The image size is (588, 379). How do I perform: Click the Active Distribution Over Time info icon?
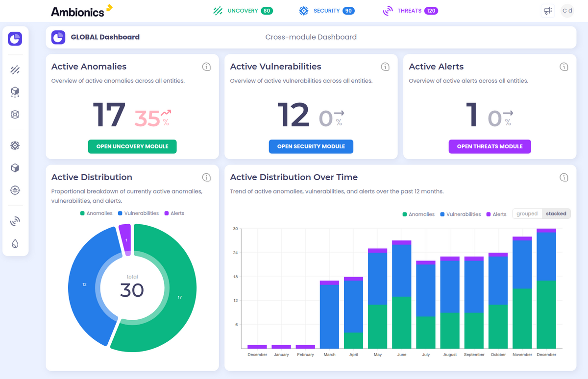click(x=564, y=177)
